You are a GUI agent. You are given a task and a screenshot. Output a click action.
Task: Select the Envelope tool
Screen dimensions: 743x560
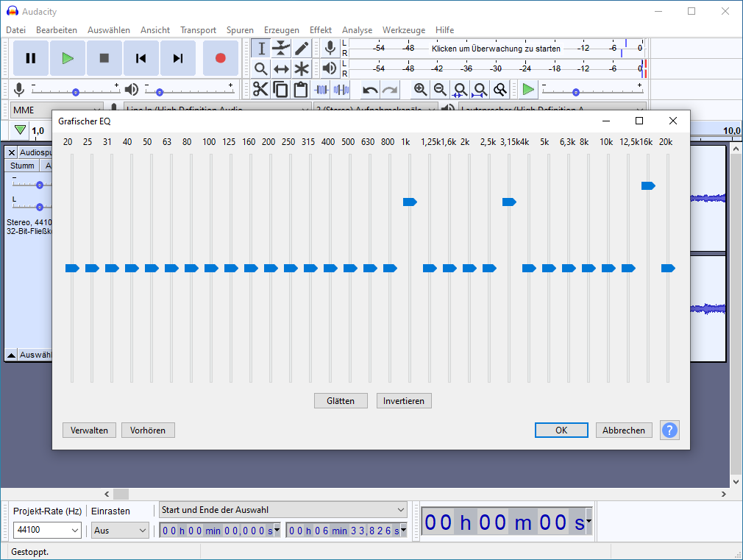pos(281,49)
